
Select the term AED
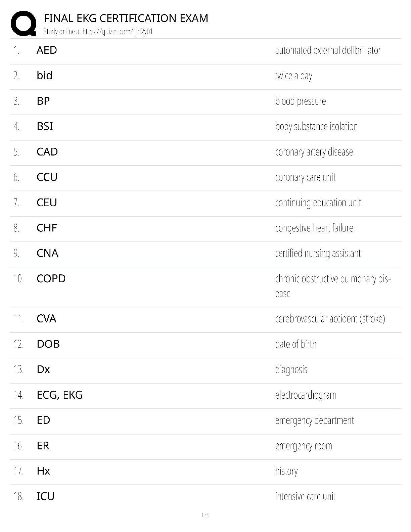point(47,50)
